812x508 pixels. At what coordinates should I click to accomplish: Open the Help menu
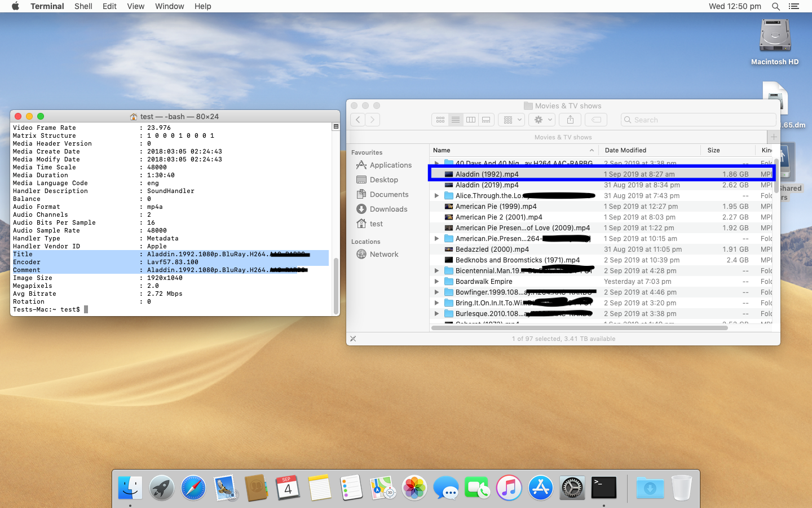point(203,6)
